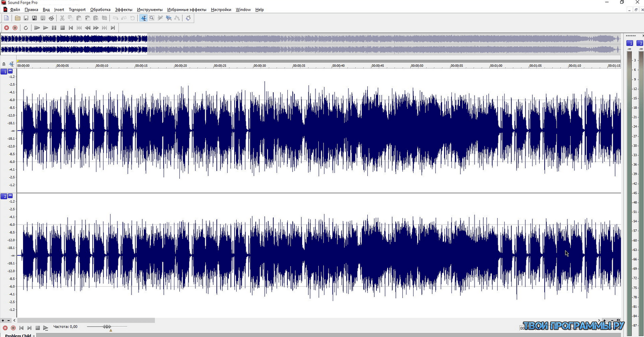The image size is (644, 337).
Task: Click the Undo icon
Action: point(115,18)
